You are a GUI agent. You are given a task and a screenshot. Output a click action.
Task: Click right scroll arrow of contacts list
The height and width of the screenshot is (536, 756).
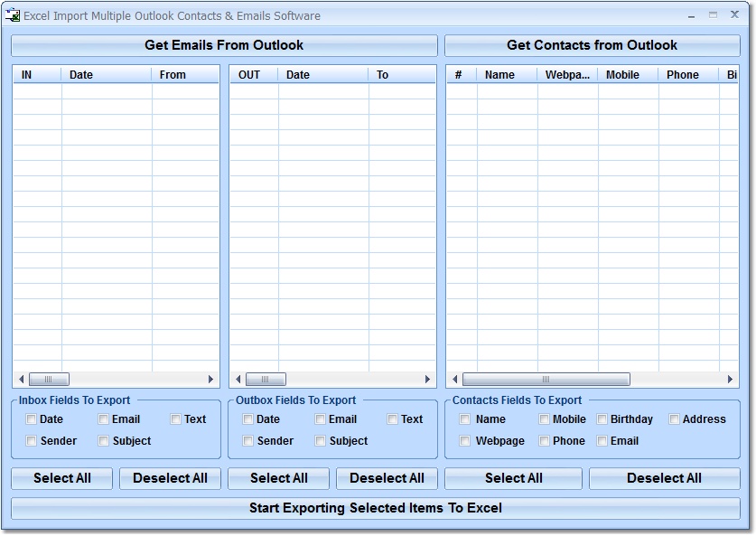coord(730,380)
